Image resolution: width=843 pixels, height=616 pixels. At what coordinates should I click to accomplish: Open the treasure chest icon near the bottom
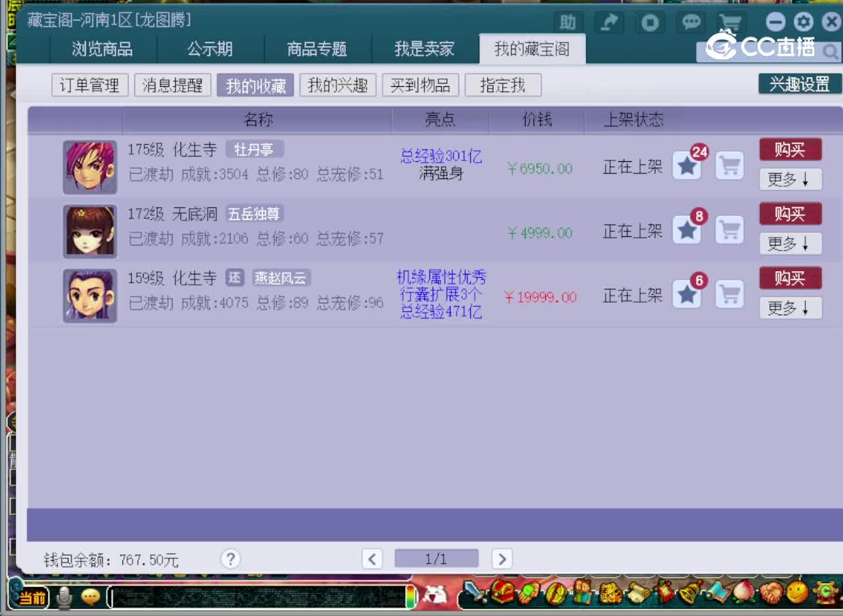[x=502, y=597]
